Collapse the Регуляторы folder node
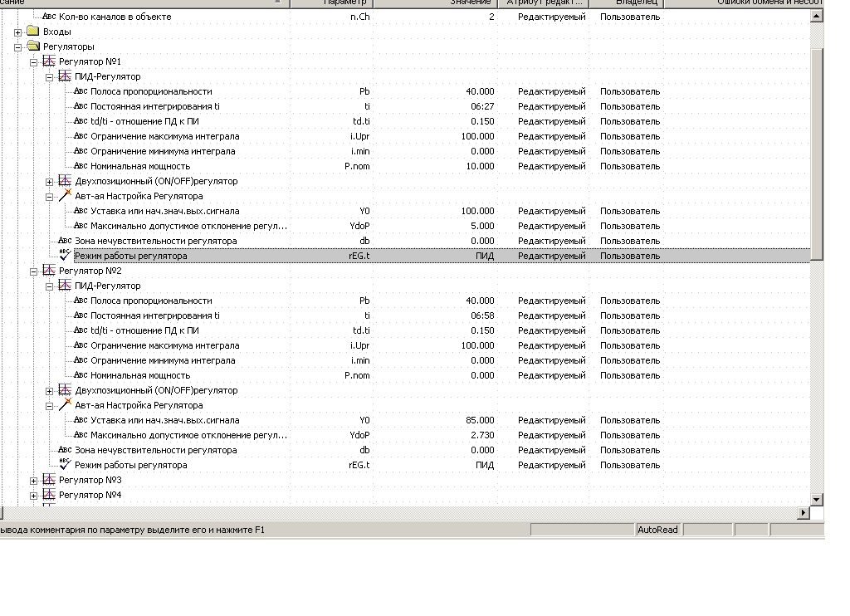This screenshot has width=850, height=616. pos(18,47)
